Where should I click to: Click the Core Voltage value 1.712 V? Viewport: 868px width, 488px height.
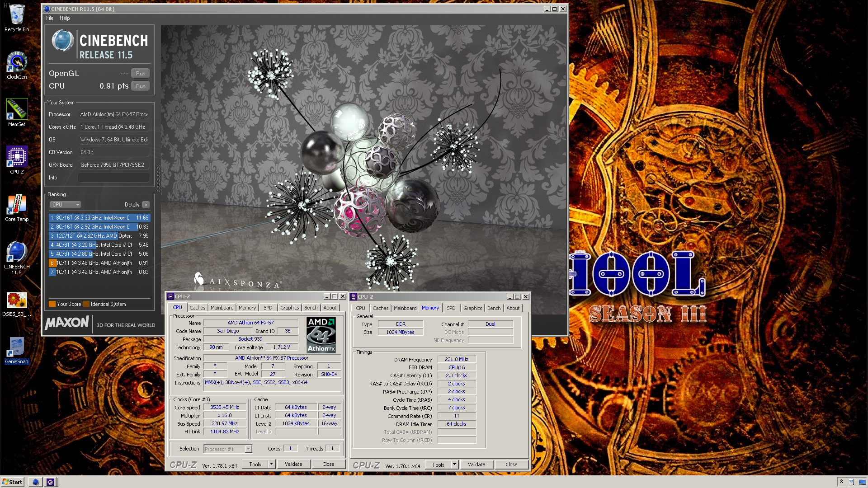click(282, 347)
